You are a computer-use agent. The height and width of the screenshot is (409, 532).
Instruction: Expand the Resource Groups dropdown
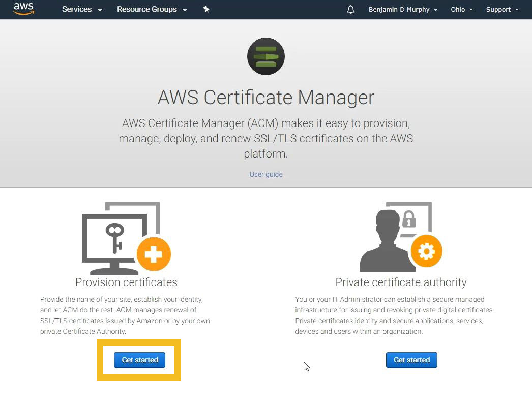152,9
